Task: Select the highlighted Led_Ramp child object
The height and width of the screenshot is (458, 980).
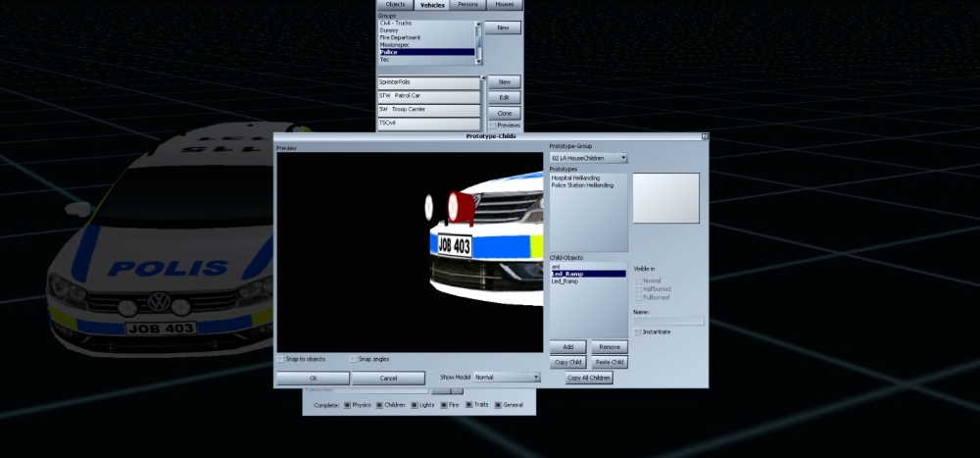Action: pos(587,274)
